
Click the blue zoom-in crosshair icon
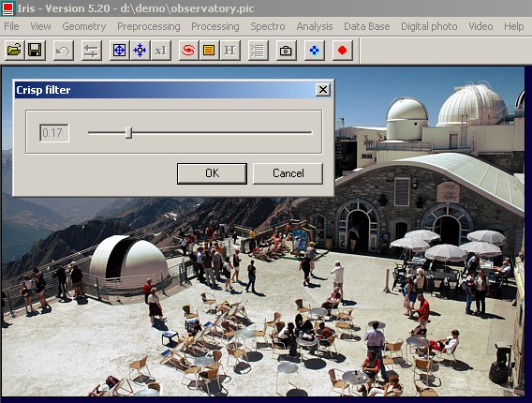coord(120,51)
